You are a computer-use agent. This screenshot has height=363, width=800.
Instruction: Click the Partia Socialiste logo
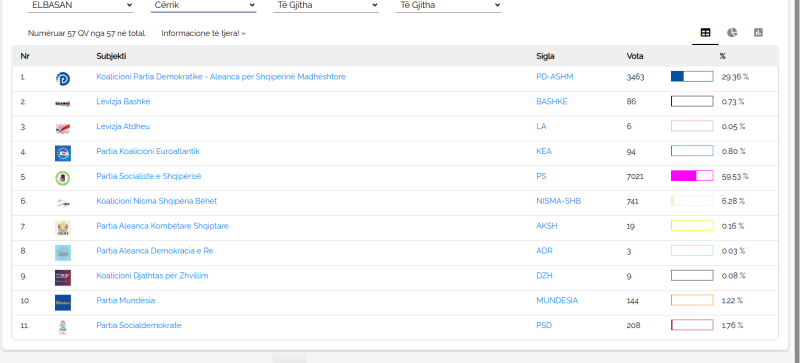click(63, 178)
